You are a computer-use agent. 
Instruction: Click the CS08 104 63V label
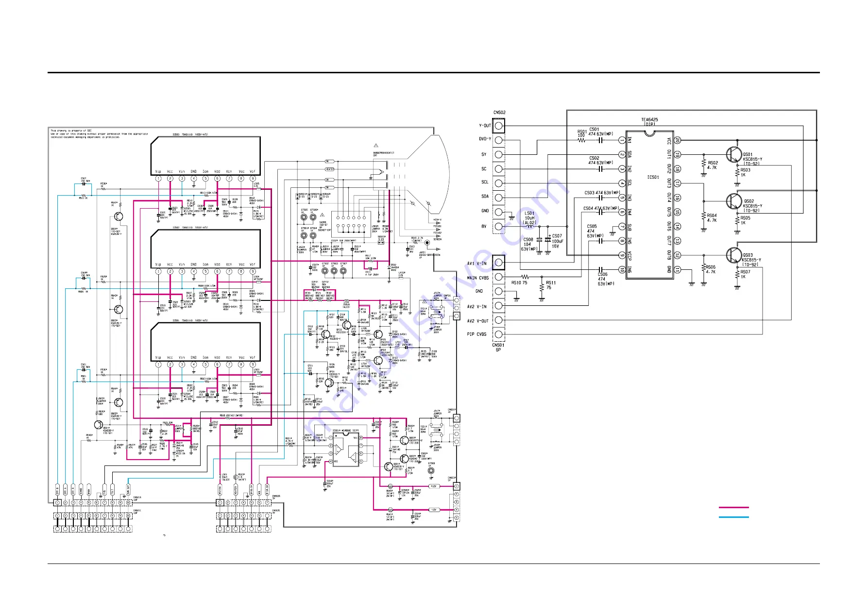(529, 245)
